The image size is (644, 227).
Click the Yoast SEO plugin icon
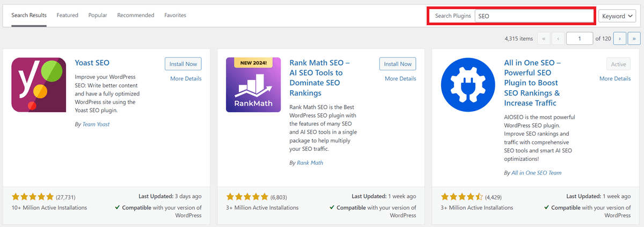click(x=39, y=85)
